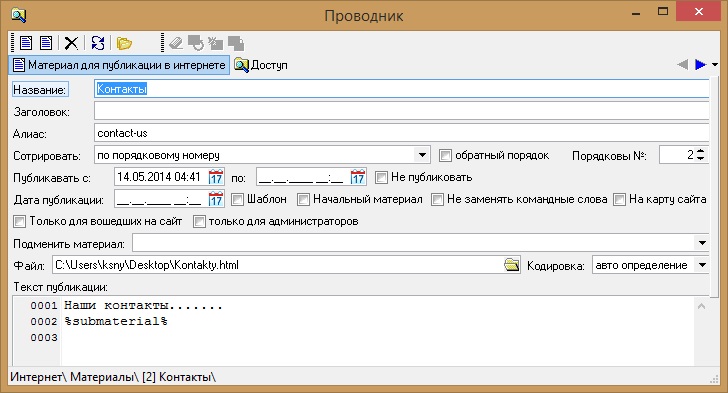This screenshot has height=393, width=728.
Task: Minimize the Проводник window
Action: tap(636, 13)
